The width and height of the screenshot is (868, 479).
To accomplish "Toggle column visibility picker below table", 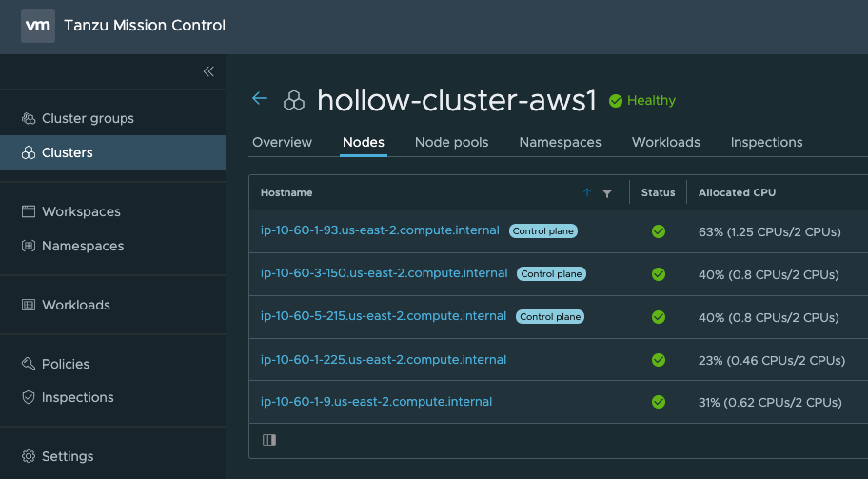I will point(269,440).
